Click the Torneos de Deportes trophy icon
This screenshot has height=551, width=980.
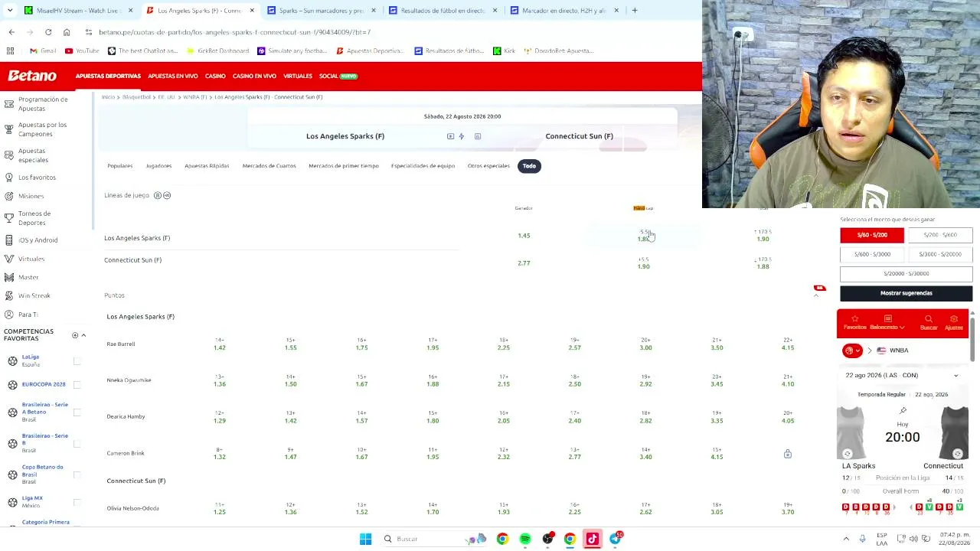click(x=9, y=218)
